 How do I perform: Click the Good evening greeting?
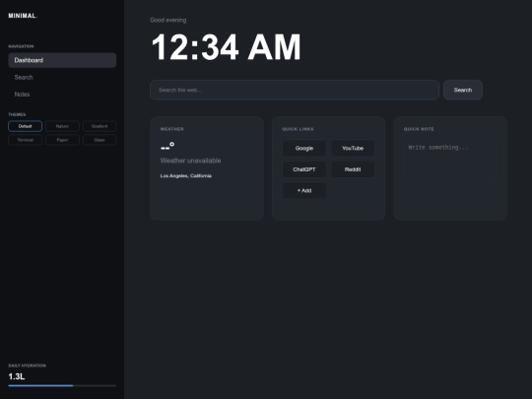pyautogui.click(x=168, y=20)
